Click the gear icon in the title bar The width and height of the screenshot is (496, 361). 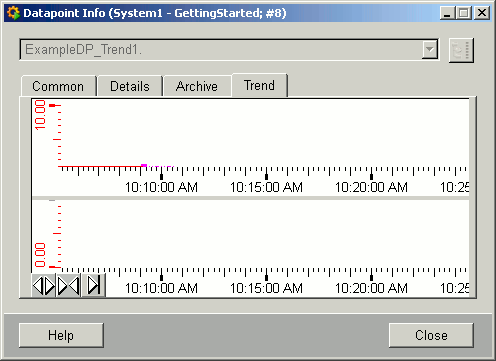point(13,13)
